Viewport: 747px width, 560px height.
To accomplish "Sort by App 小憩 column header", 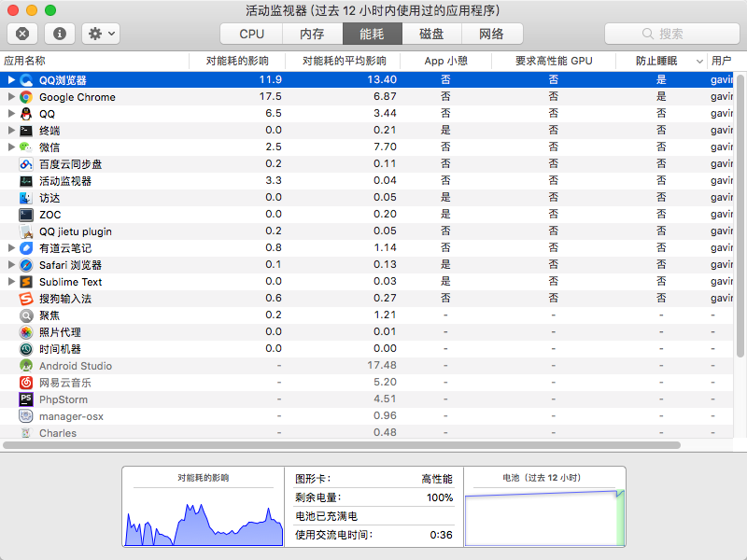I will (x=446, y=61).
